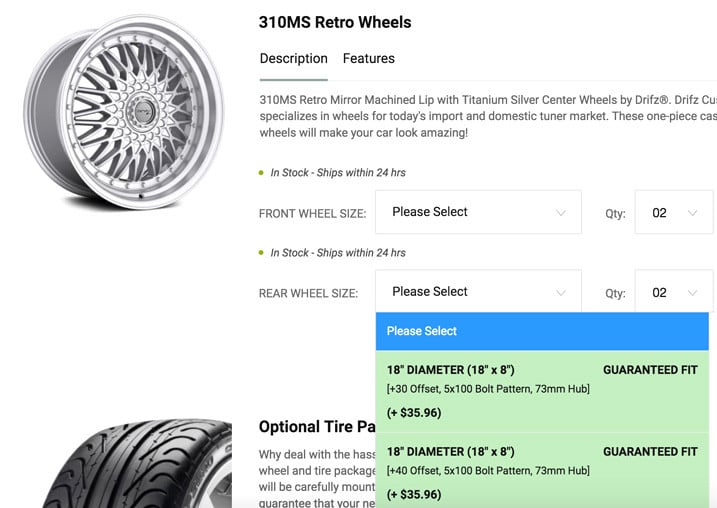
Task: Open the Features tab
Action: point(369,59)
